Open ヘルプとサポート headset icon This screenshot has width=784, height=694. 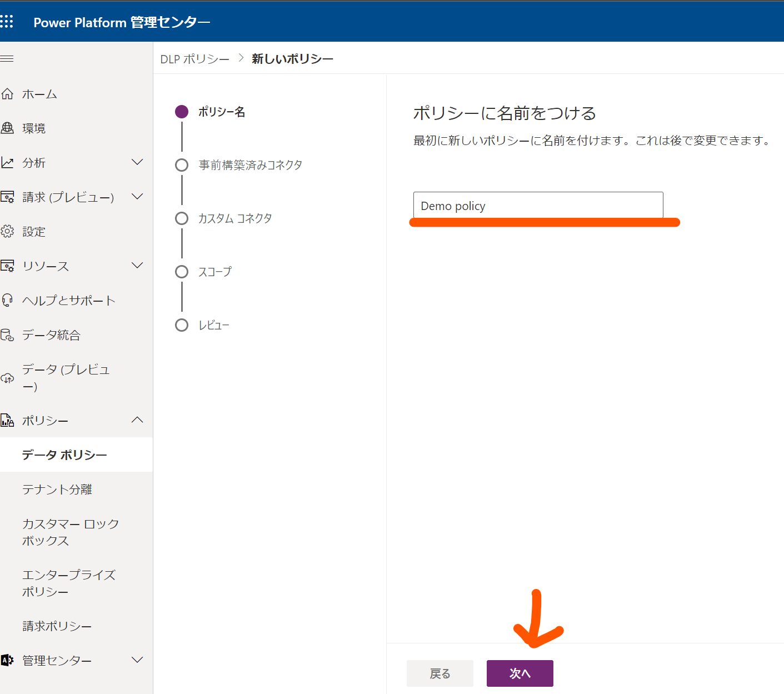point(8,299)
